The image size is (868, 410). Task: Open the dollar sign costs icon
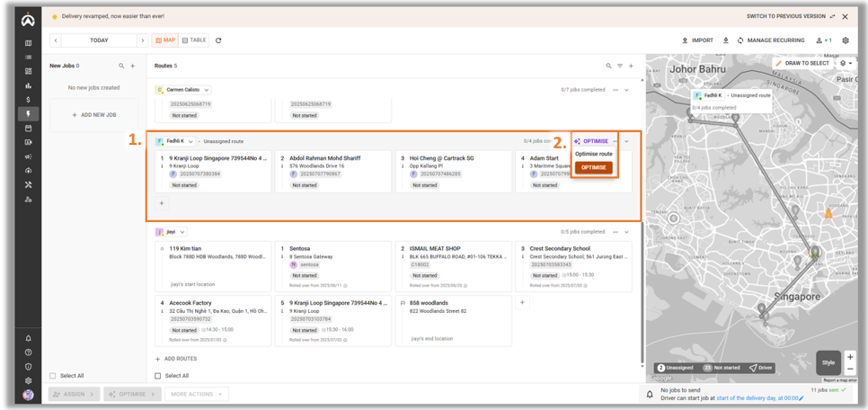coord(28,100)
